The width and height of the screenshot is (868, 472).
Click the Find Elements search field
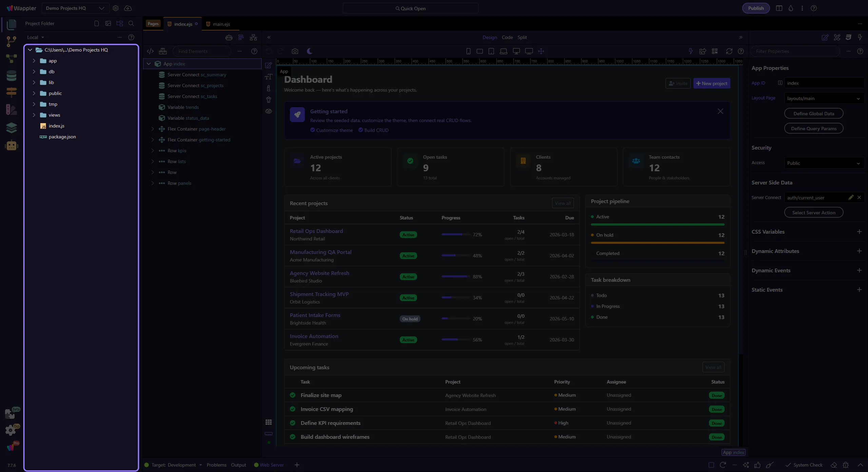(202, 51)
